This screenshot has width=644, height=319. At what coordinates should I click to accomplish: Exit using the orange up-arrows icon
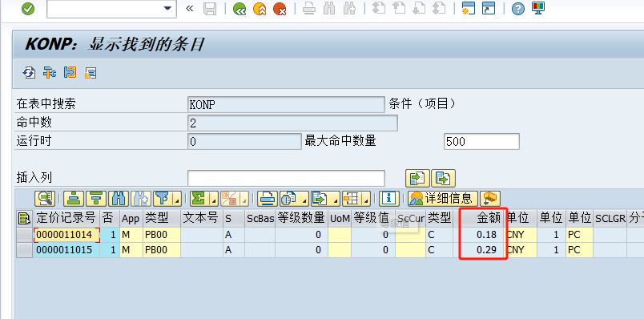[x=260, y=9]
